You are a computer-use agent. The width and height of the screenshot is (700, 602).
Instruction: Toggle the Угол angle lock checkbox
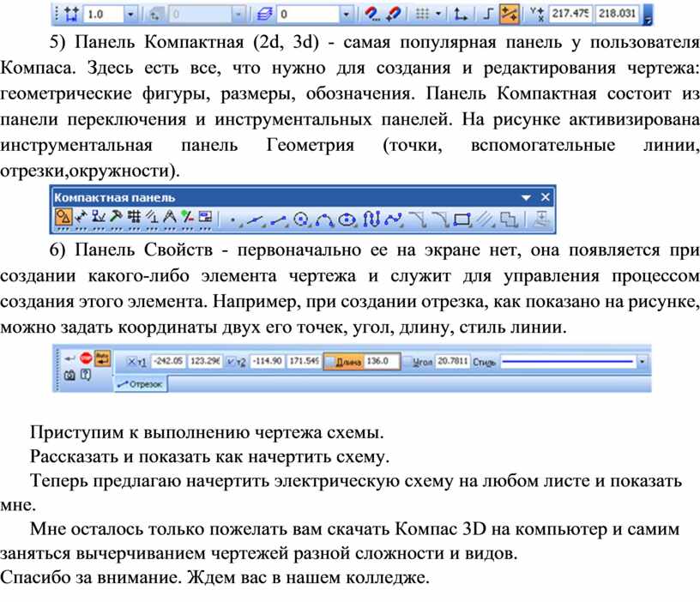pos(407,362)
